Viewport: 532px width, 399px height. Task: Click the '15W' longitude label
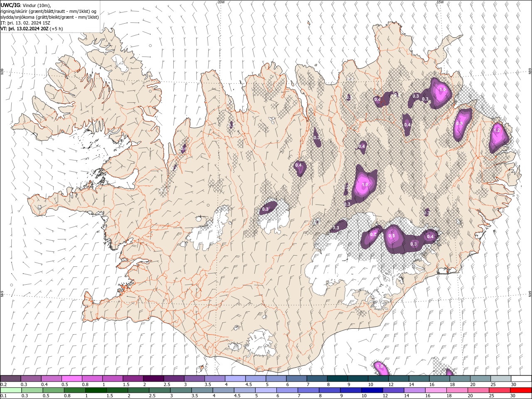[440, 2]
